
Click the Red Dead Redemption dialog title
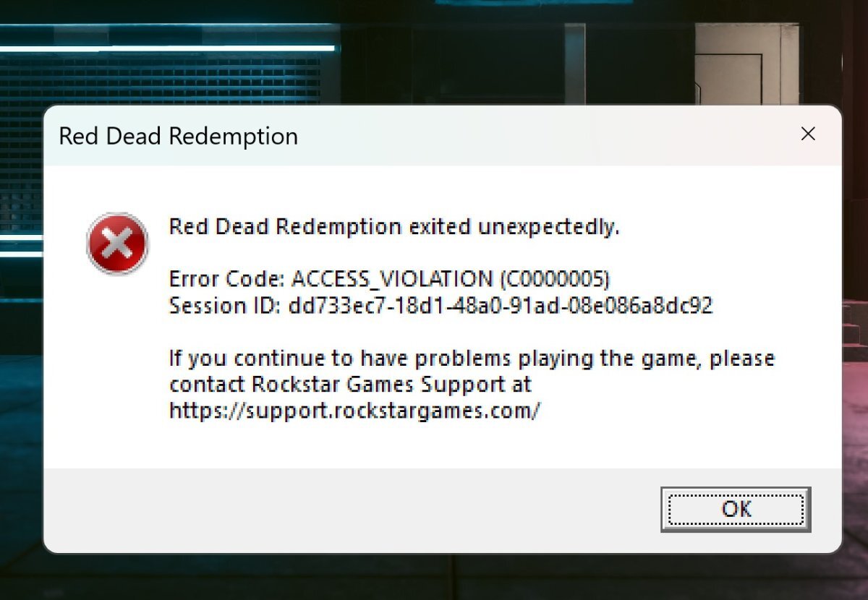[x=178, y=136]
